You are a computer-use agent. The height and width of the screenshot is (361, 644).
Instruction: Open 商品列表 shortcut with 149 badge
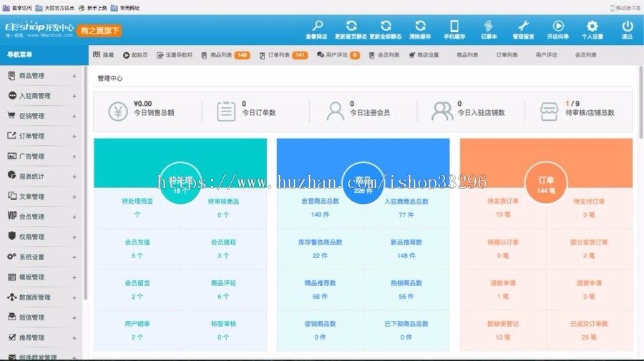click(225, 55)
